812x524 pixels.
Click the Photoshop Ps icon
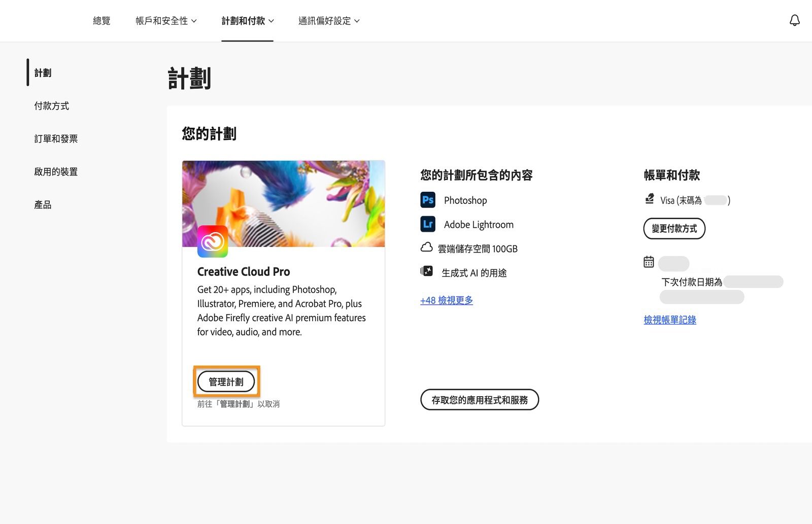click(x=428, y=200)
